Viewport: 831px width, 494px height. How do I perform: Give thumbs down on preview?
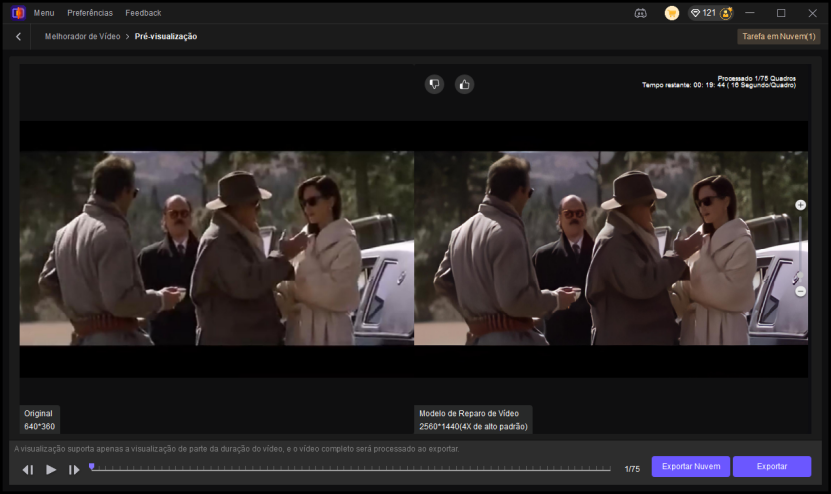pos(434,84)
